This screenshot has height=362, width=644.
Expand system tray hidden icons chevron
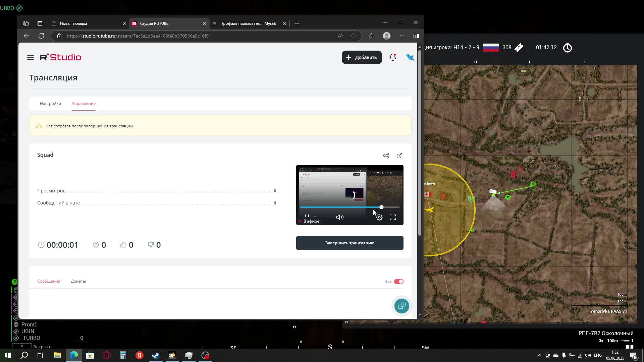[x=539, y=355]
